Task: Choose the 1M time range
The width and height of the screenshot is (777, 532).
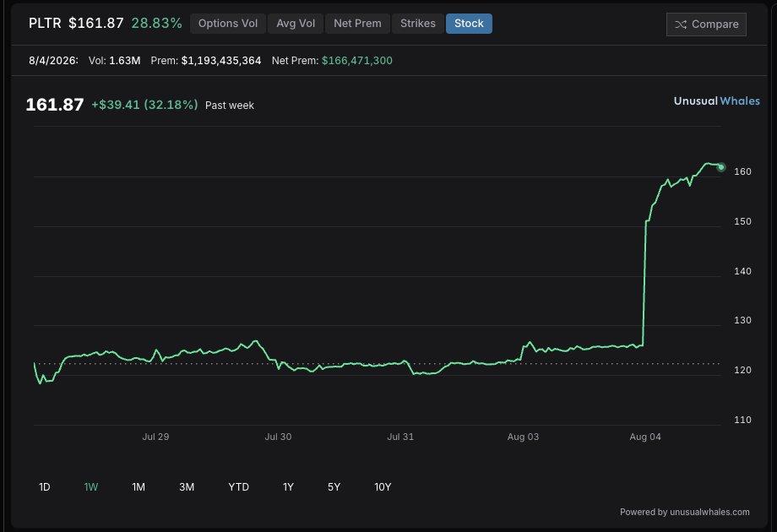Action: click(x=139, y=487)
